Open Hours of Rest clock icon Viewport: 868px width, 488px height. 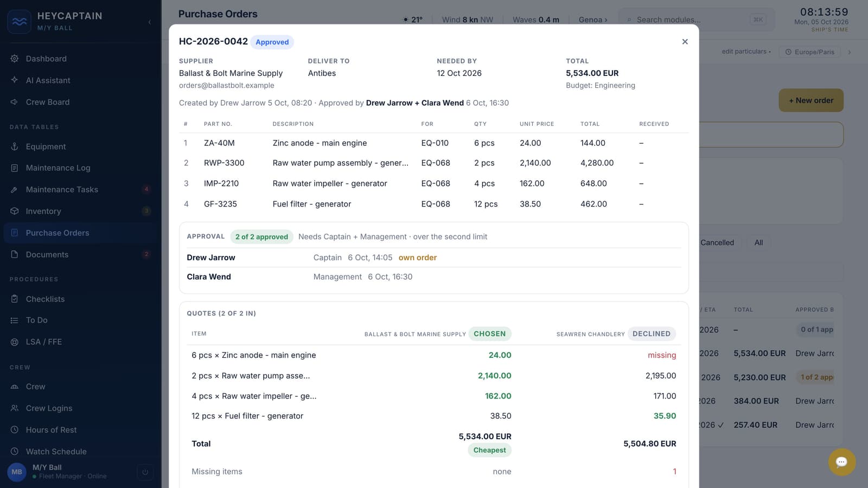pos(15,430)
